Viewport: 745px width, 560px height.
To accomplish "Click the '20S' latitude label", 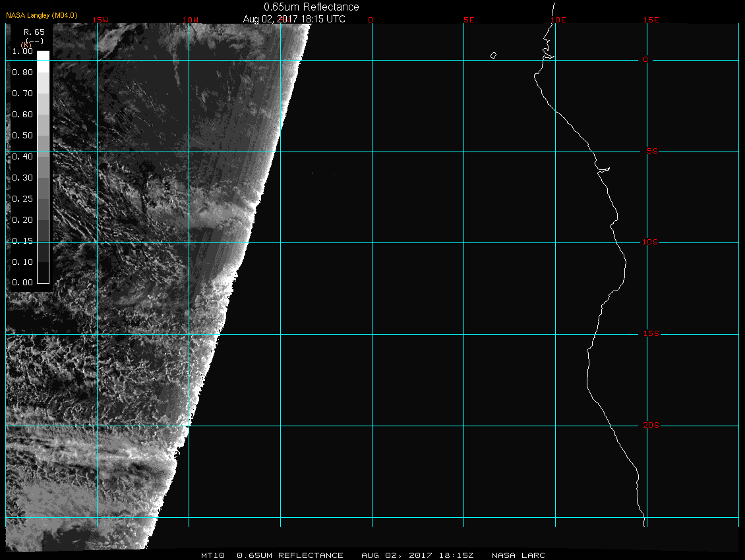I will coord(651,425).
